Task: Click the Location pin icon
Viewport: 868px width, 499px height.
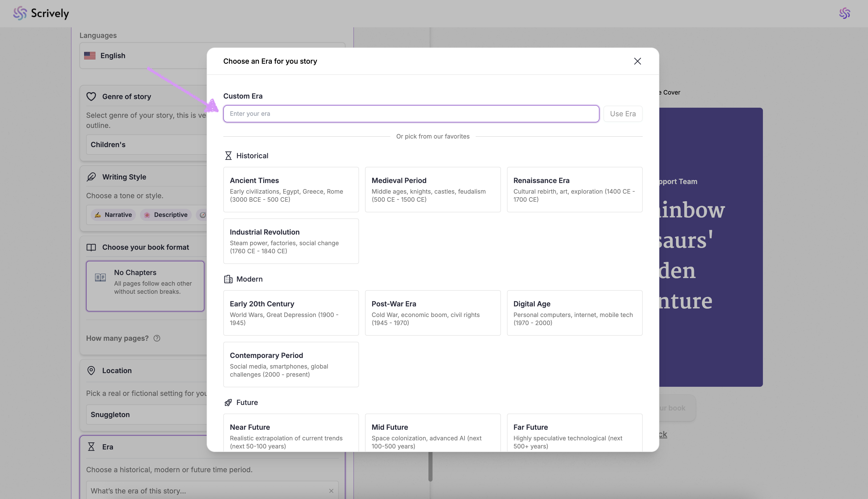Action: [x=91, y=371]
